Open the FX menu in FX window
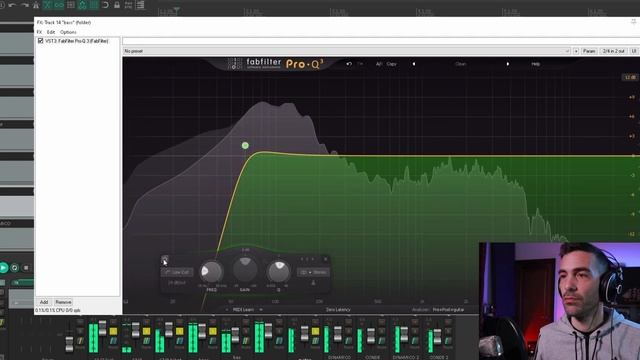 point(39,32)
